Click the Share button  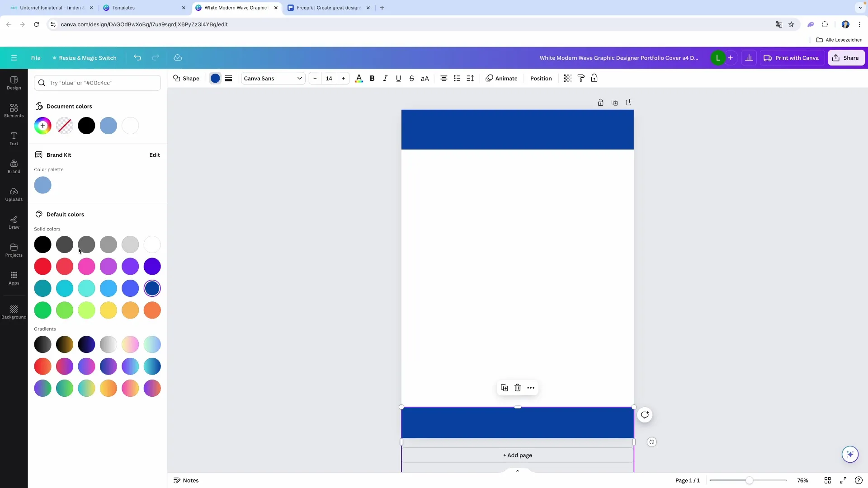click(x=846, y=58)
